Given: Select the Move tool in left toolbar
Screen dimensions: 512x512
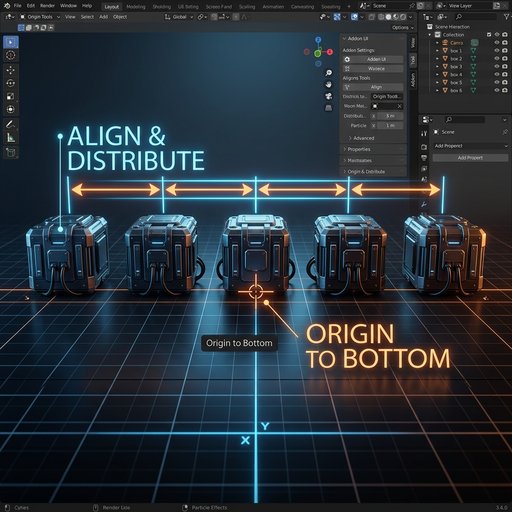Looking at the screenshot, I should pos(11,70).
